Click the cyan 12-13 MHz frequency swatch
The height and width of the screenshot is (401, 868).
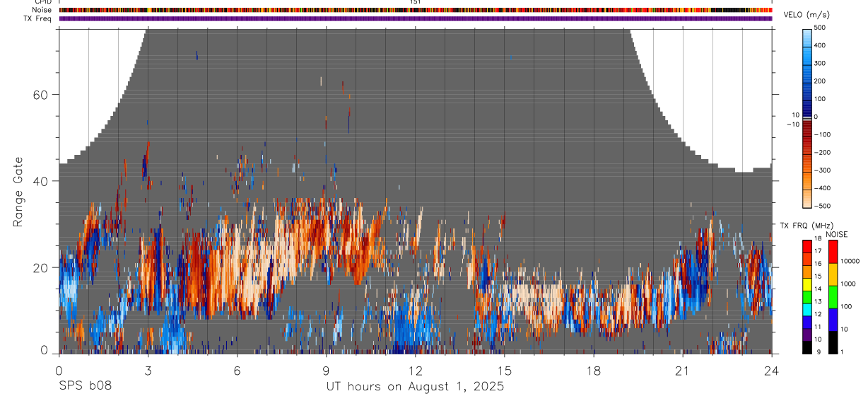807,309
